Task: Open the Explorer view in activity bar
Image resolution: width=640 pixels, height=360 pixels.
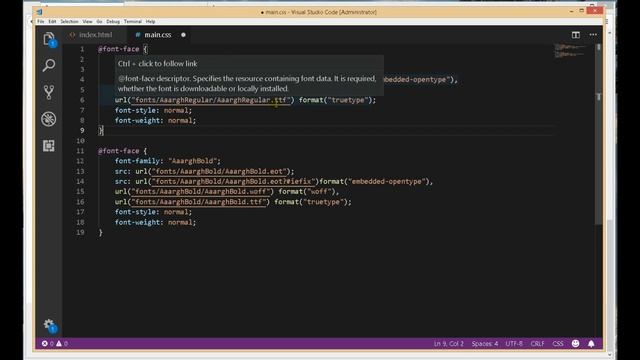Action: point(49,39)
